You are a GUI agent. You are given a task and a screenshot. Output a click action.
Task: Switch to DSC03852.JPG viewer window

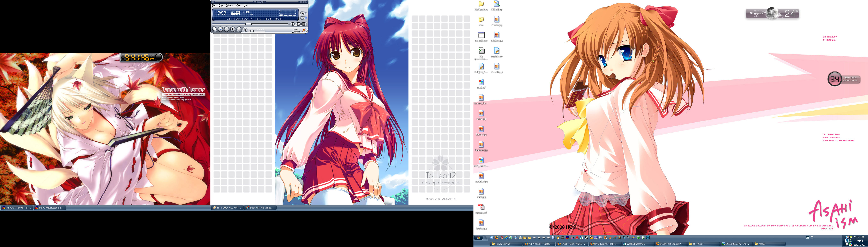(736, 244)
